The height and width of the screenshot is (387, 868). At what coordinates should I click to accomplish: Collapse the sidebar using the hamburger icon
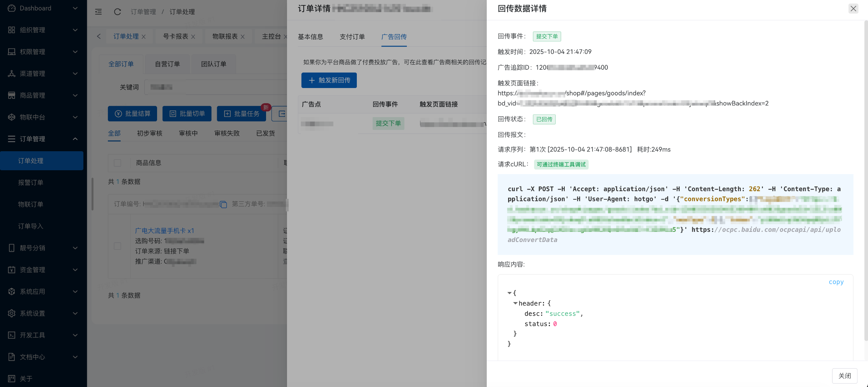[x=98, y=12]
